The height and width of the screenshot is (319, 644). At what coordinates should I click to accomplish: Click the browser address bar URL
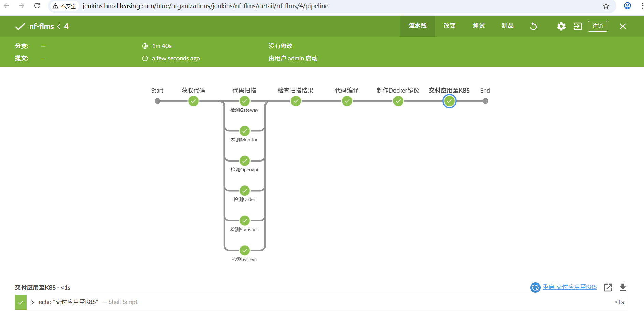point(205,6)
